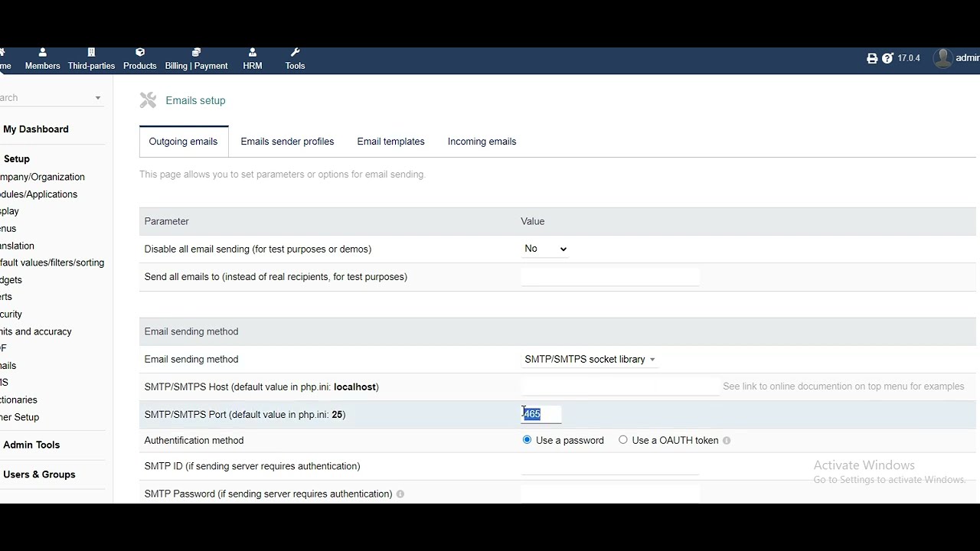Open Translation setup link
The width and height of the screenshot is (980, 551).
coord(17,246)
